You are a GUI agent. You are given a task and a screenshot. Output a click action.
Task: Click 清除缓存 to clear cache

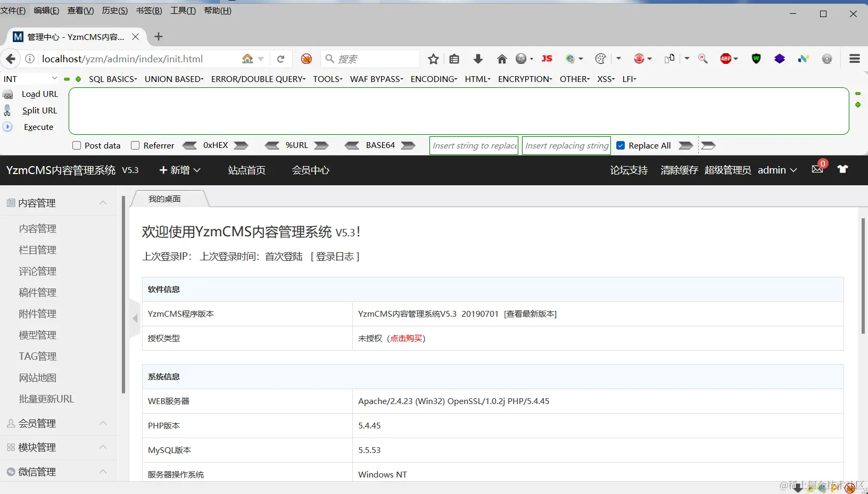coord(679,170)
